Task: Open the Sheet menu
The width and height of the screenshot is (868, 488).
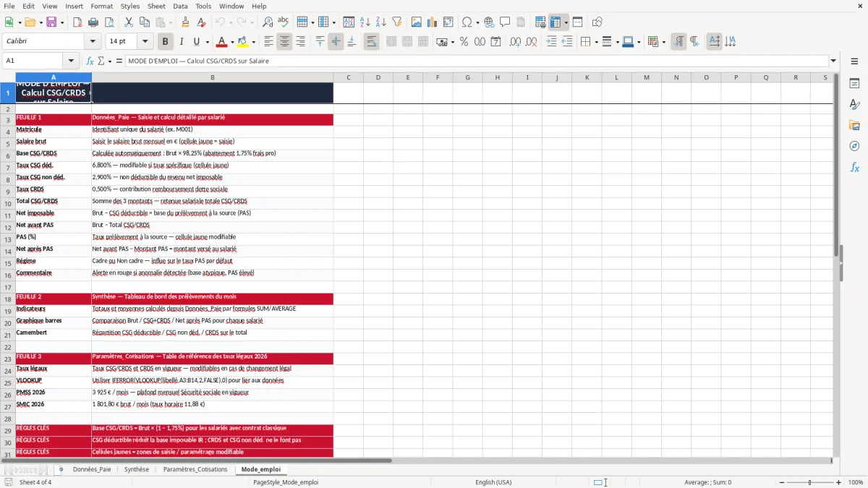Action: pos(156,6)
